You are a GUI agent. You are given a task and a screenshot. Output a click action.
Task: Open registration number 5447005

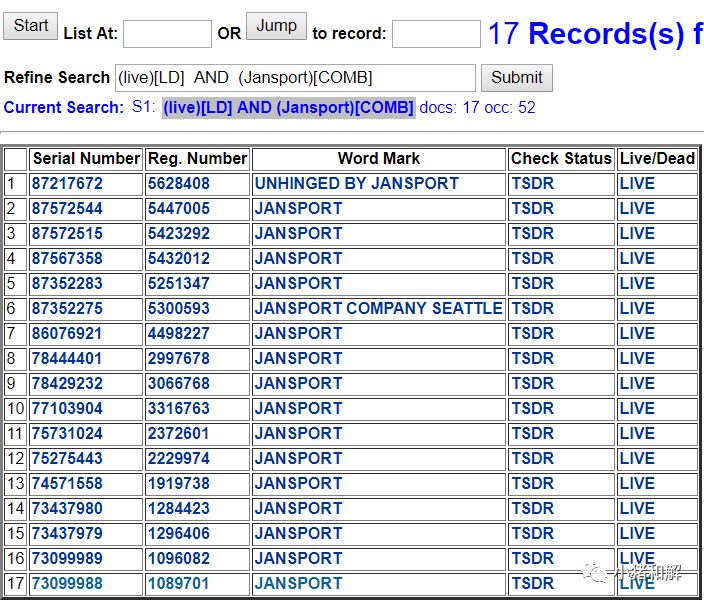pos(179,209)
